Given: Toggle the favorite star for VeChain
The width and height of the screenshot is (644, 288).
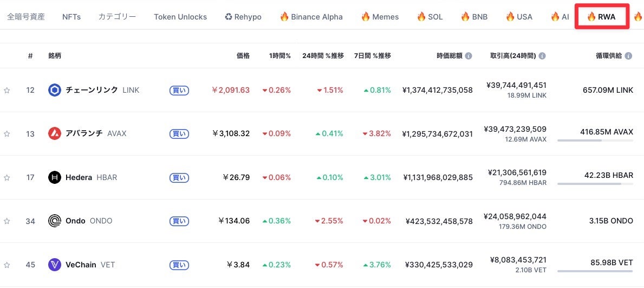Looking at the screenshot, I should [7, 265].
